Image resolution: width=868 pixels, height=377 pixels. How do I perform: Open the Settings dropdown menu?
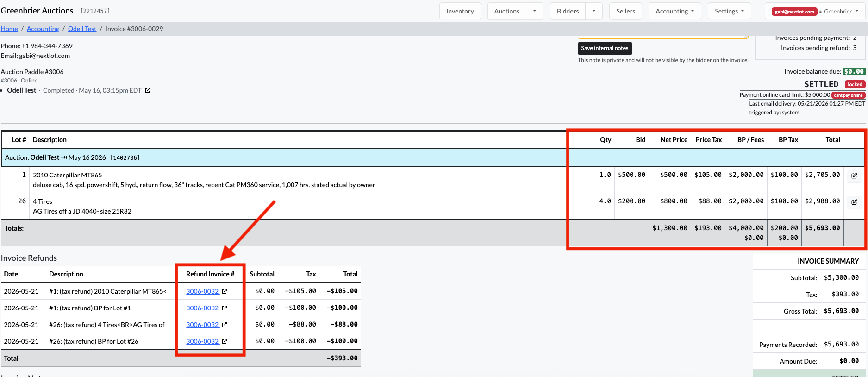[729, 11]
